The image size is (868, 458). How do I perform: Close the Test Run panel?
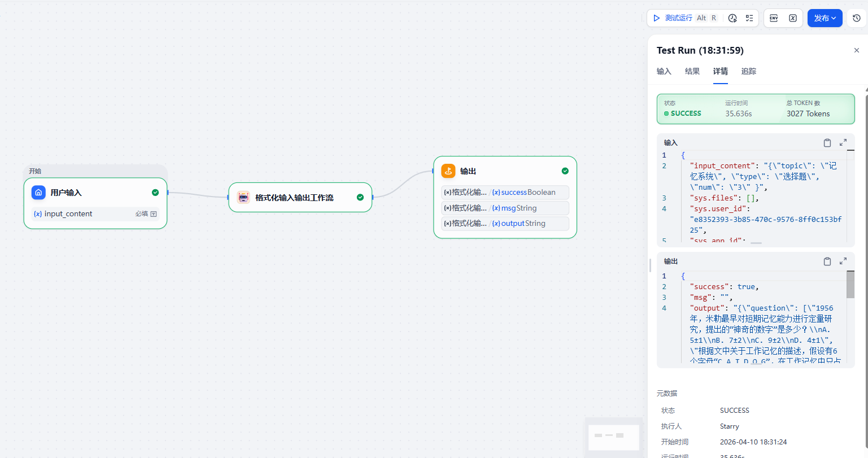(857, 50)
